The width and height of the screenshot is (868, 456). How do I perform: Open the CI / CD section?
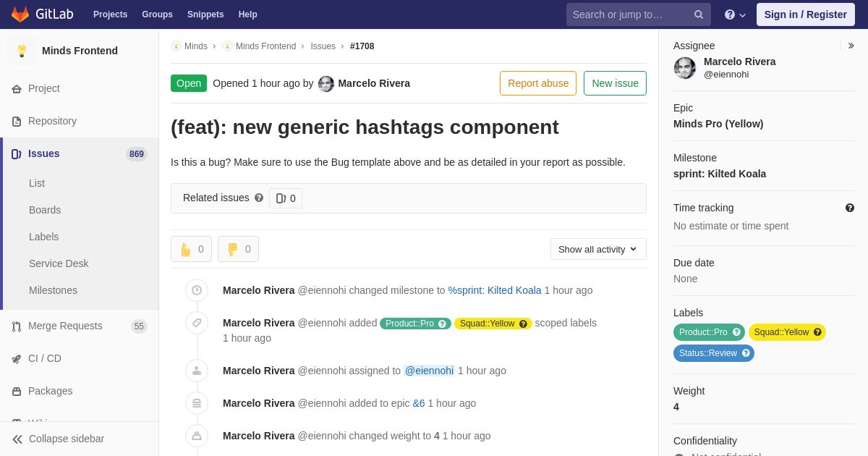[44, 358]
